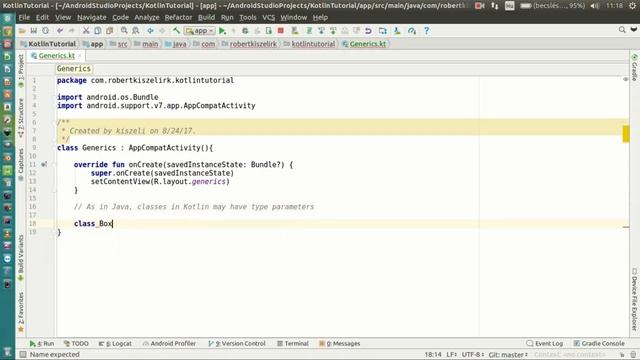Screen dimensions: 640x360
Task: Click the 18:14 cursor position indicator
Action: pyautogui.click(x=433, y=355)
